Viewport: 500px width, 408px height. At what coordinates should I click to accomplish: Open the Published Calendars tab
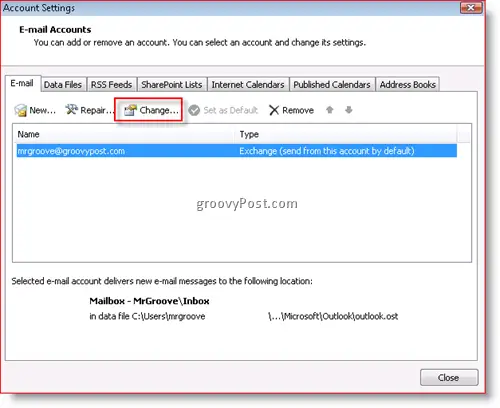pyautogui.click(x=332, y=85)
